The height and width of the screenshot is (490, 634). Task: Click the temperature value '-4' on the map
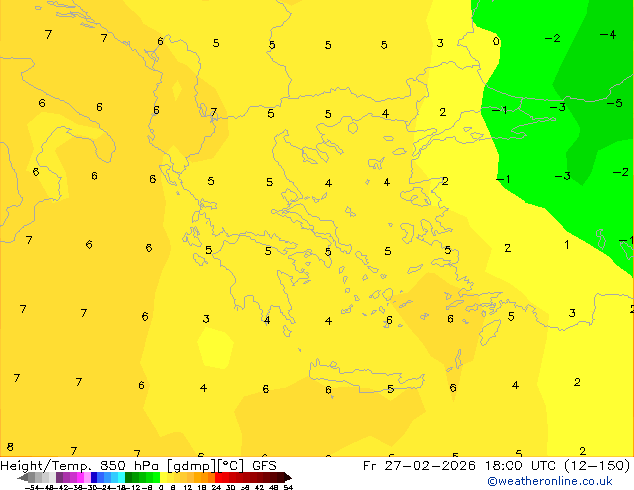[x=608, y=34]
